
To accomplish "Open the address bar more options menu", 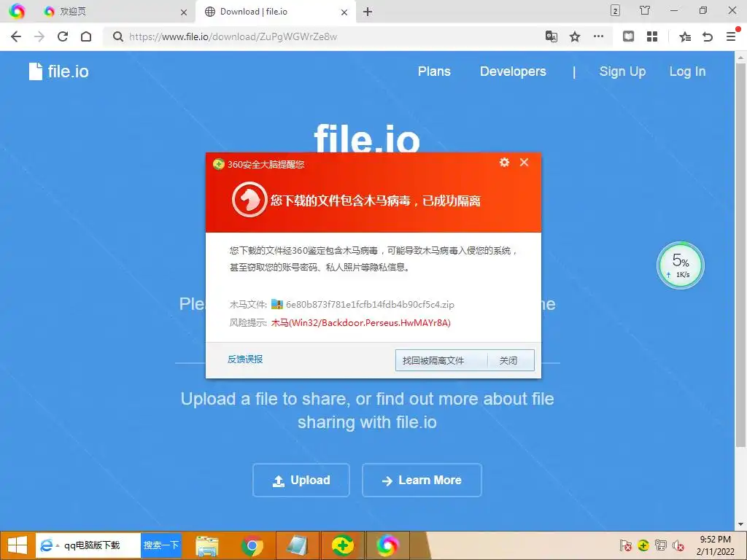I will 598,36.
